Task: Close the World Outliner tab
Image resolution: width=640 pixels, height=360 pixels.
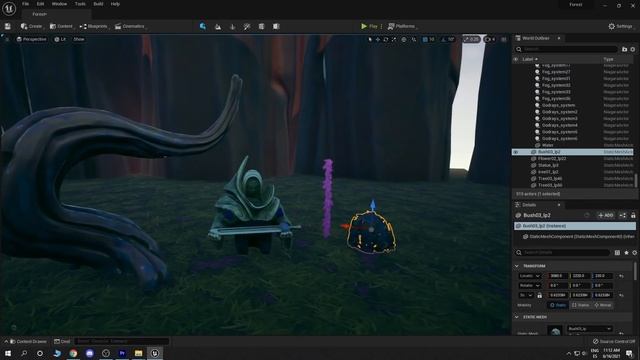Action: (559, 38)
